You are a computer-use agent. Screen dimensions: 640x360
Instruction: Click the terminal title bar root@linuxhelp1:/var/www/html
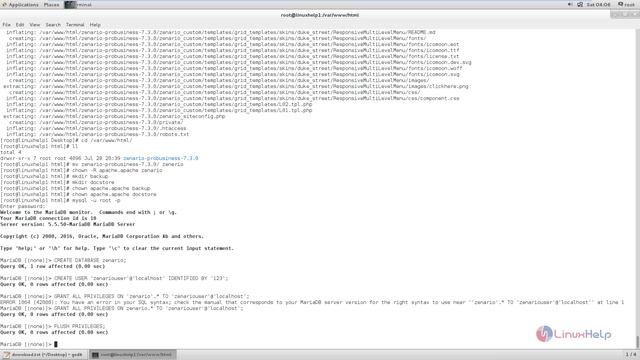320,15
